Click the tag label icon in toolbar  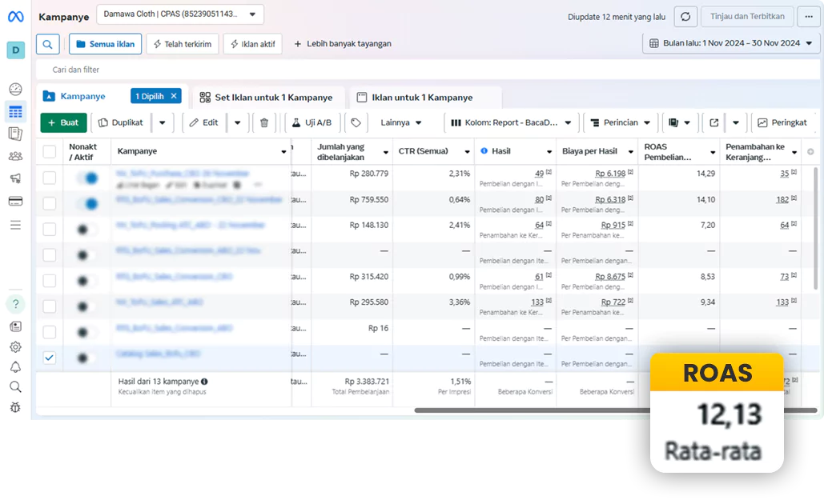tap(356, 122)
